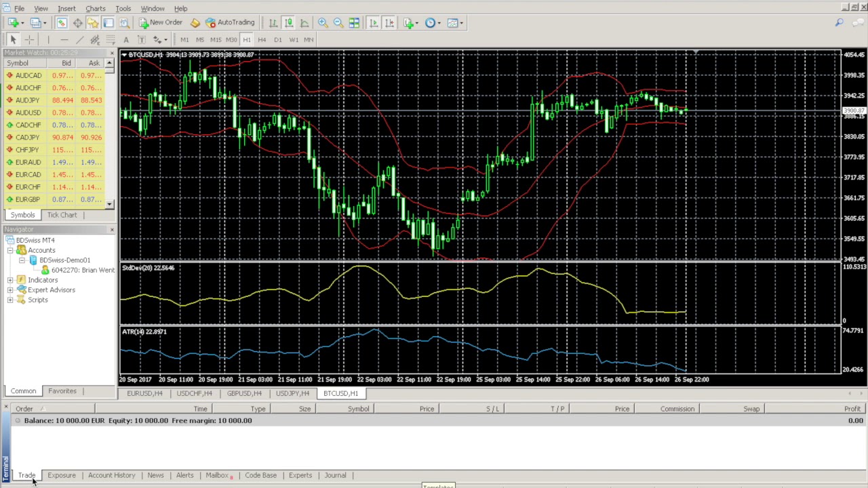Switch to the Tick Chart tab
Viewport: 868px width, 488px height.
(x=62, y=215)
